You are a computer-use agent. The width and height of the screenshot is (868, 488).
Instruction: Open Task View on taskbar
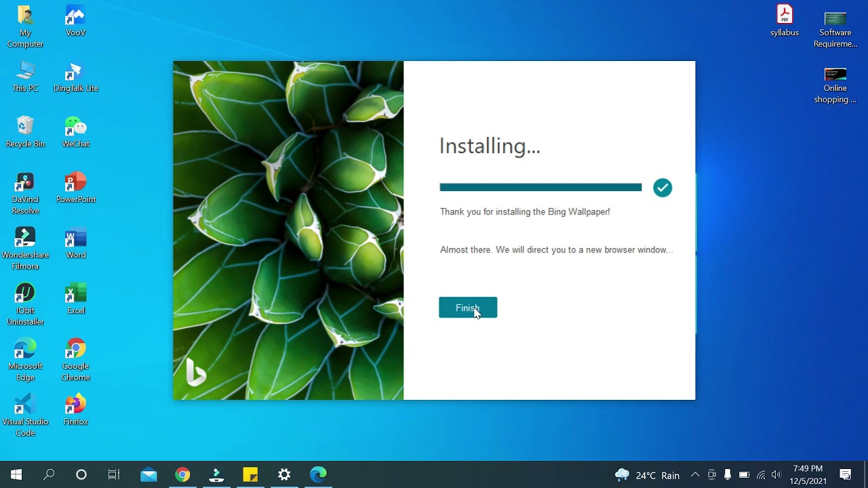[114, 474]
